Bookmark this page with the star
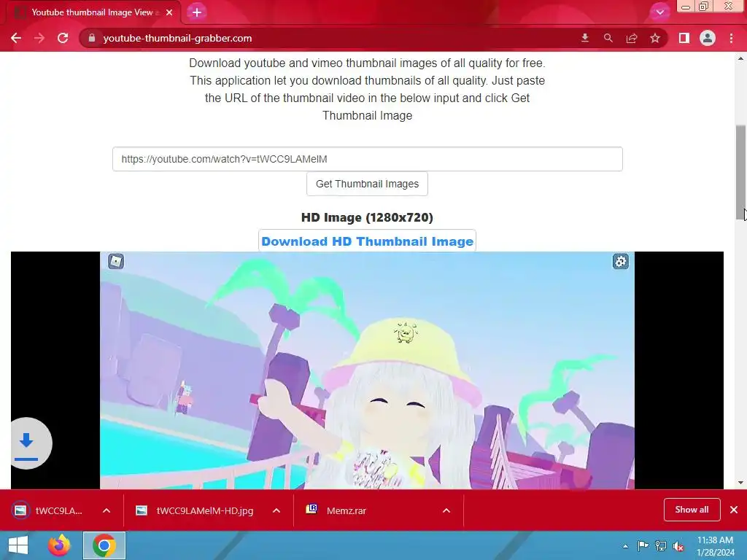This screenshot has height=560, width=747. coord(655,38)
